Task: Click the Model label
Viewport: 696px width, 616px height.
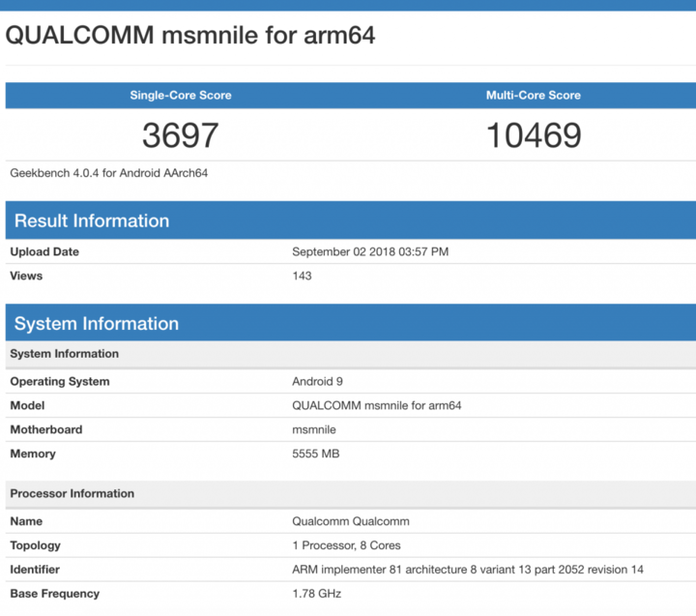Action: [27, 405]
